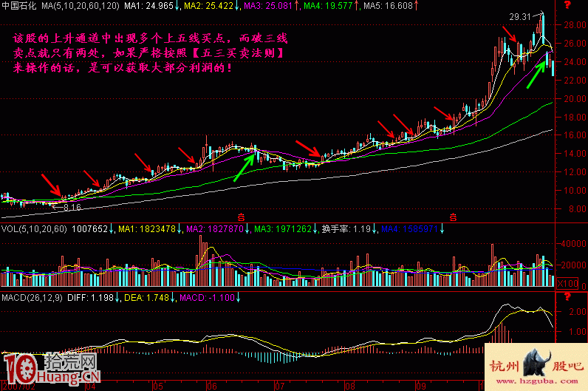588x391 pixels.
Task: Select the MA2: 25.422 value
Action: click(209, 6)
